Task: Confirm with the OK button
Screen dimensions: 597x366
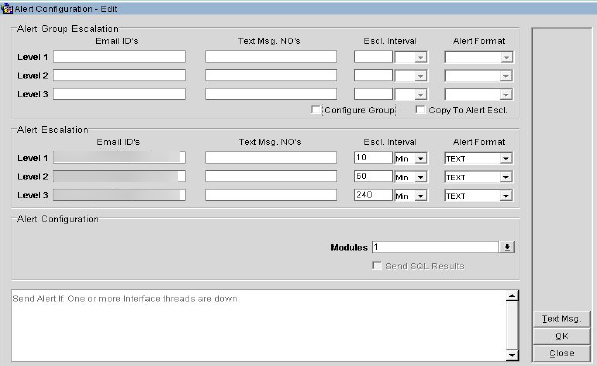Action: [x=562, y=336]
